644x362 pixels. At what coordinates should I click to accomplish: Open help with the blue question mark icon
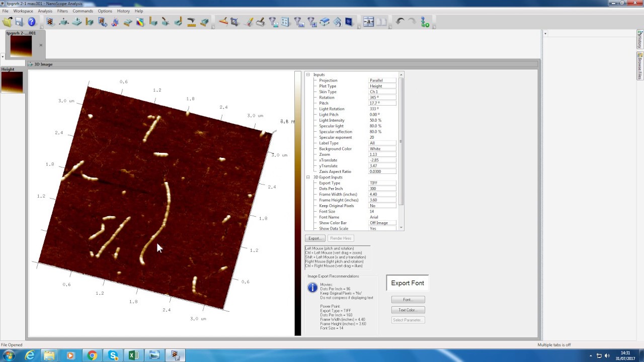32,22
